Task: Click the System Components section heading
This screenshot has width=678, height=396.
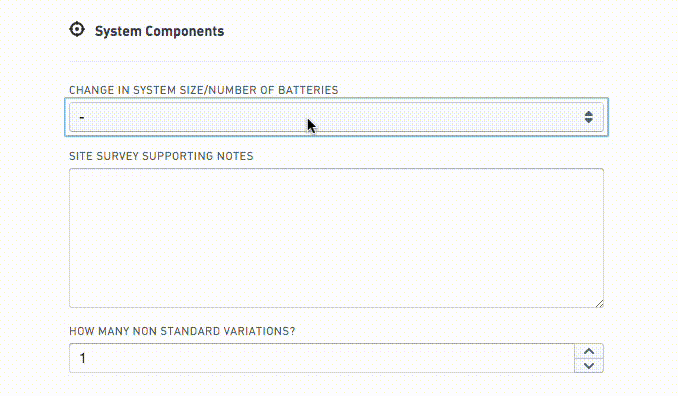Action: tap(160, 31)
